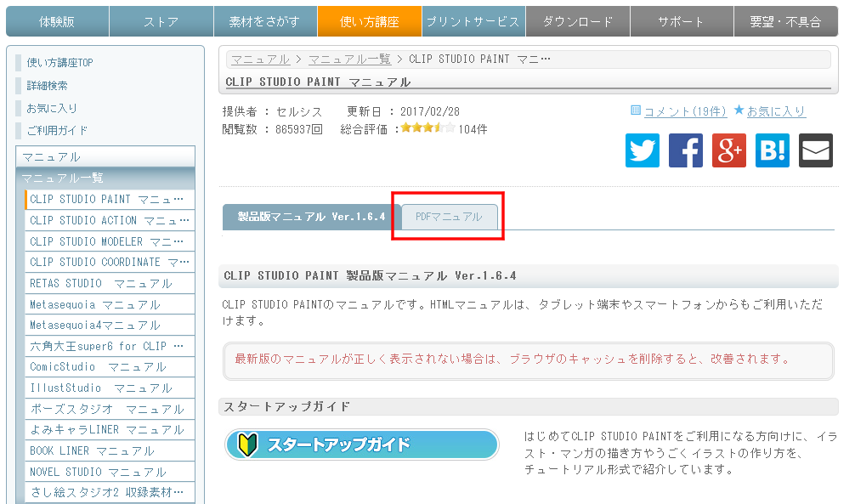The height and width of the screenshot is (504, 855).
Task: Open NOVEL STUDIO マニュアル entry
Action: pyautogui.click(x=110, y=471)
